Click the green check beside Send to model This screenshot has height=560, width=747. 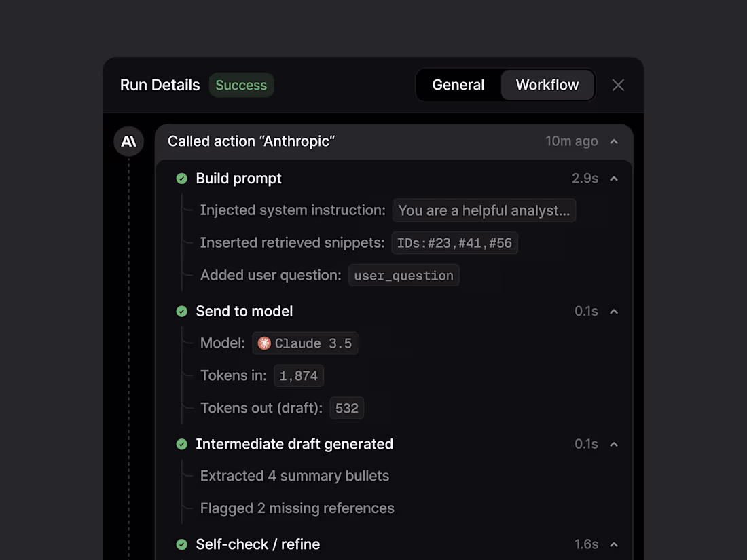pos(181,312)
